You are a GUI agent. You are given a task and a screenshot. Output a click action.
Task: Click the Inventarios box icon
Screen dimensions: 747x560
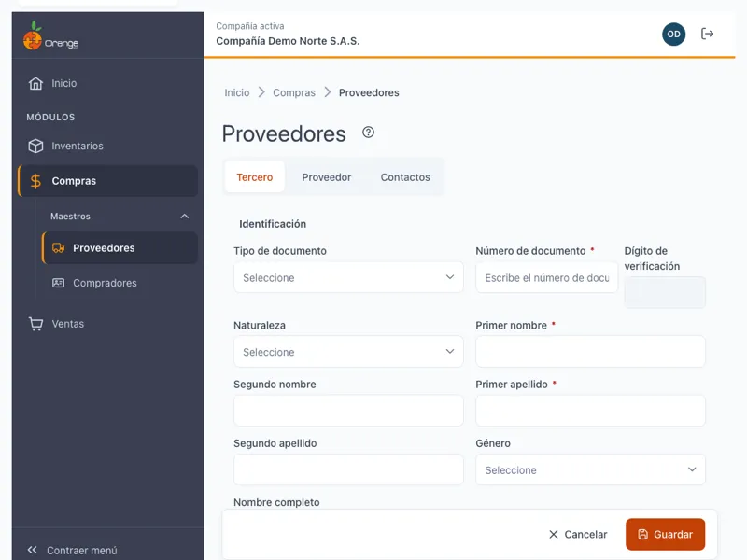point(35,146)
